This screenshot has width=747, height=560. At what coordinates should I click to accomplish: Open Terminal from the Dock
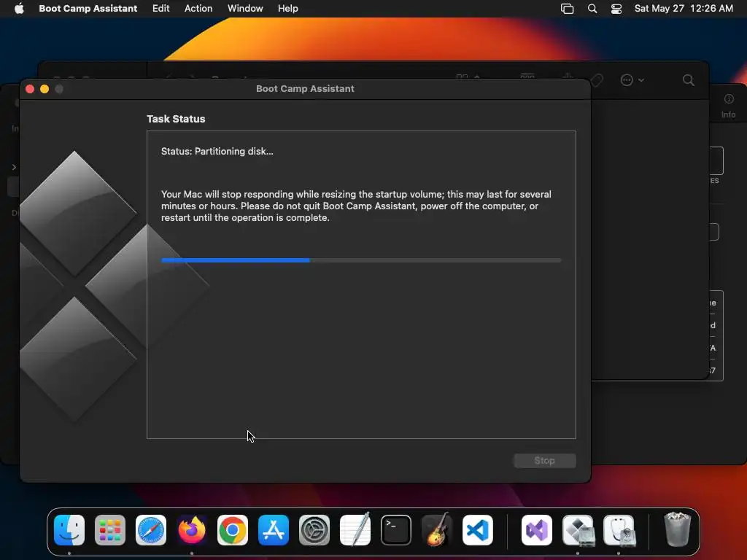pyautogui.click(x=396, y=529)
